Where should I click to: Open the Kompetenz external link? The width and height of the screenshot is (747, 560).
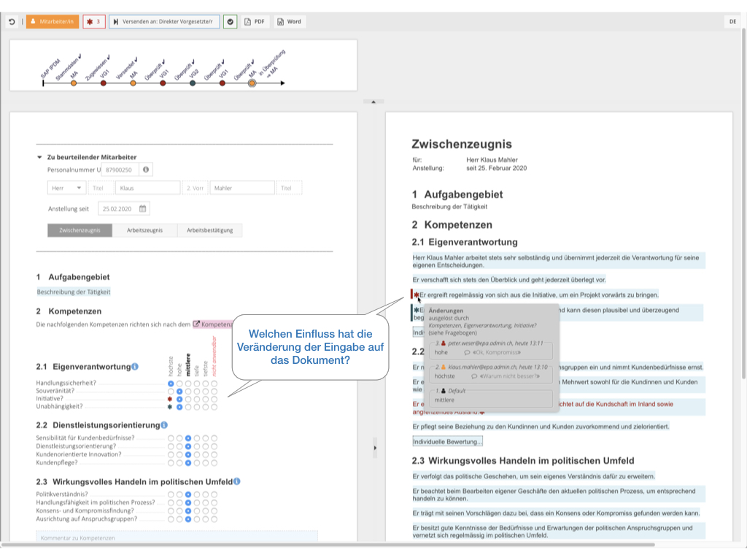(213, 324)
